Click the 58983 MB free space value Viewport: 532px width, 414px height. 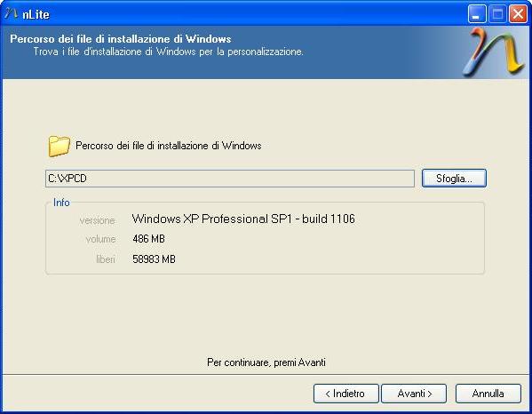tap(154, 259)
